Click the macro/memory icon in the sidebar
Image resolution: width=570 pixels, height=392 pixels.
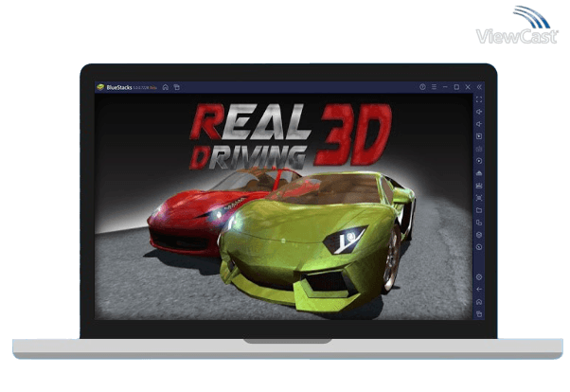[479, 186]
